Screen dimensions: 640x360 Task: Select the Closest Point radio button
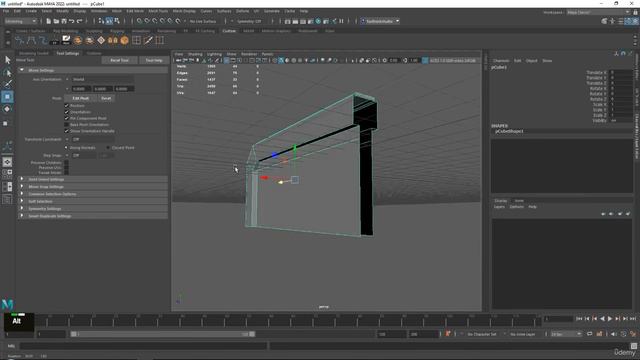coord(108,147)
